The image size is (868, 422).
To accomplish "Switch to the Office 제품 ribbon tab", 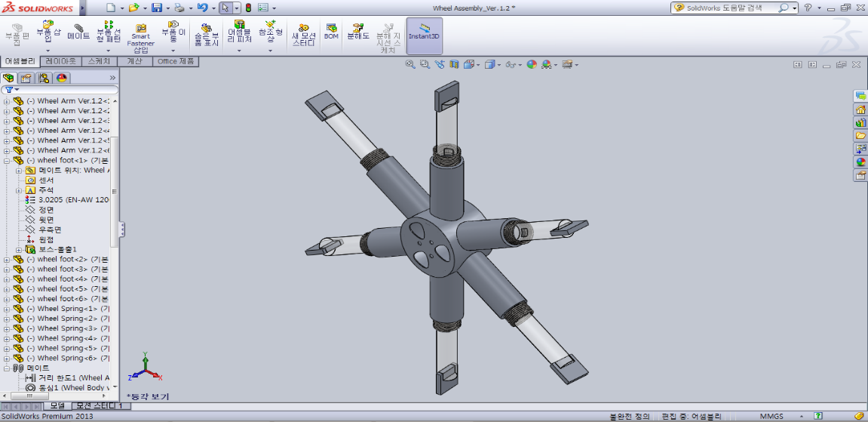I will coord(177,61).
